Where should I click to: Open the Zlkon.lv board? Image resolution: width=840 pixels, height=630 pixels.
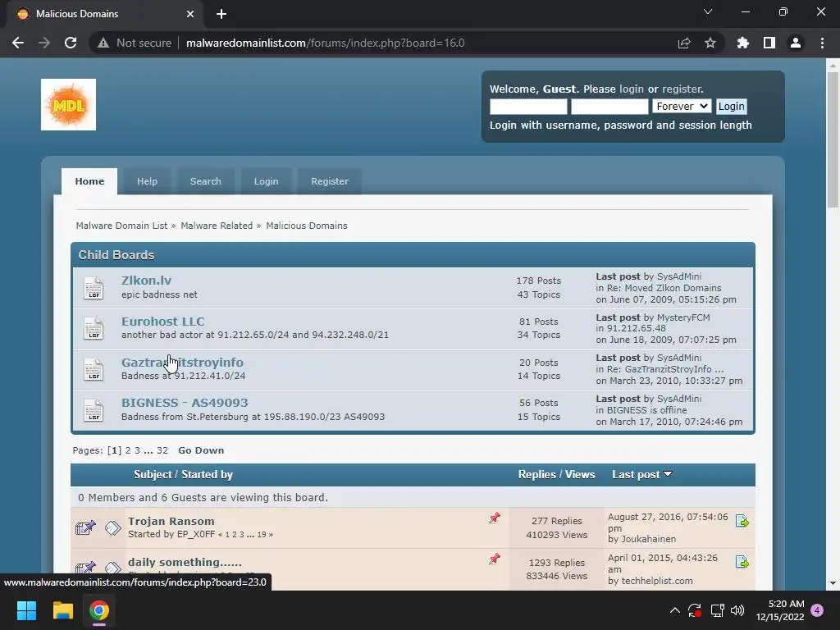click(x=146, y=281)
